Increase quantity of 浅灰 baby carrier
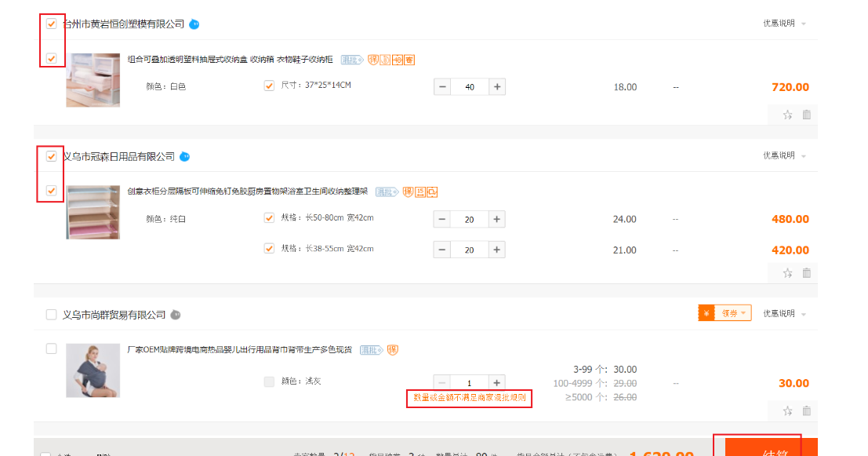The height and width of the screenshot is (456, 868). 497,382
